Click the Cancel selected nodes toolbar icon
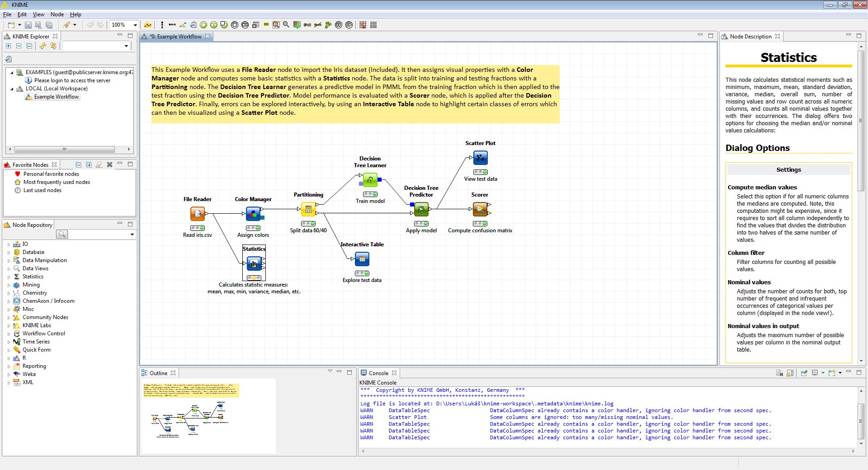This screenshot has height=470, width=868. tap(235, 25)
